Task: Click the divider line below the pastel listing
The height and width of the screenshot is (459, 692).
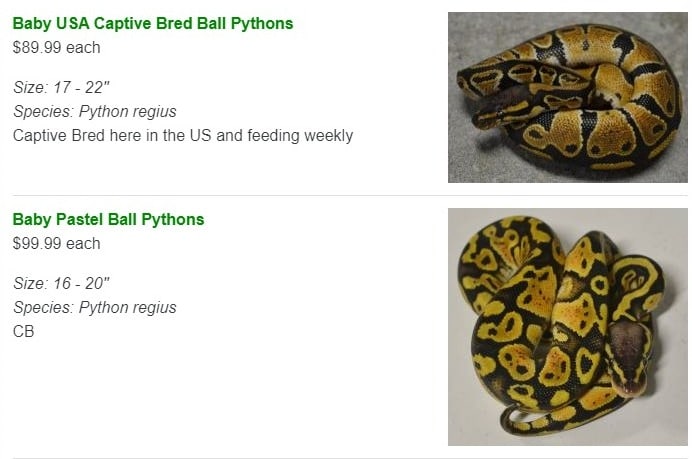Action: (x=350, y=458)
